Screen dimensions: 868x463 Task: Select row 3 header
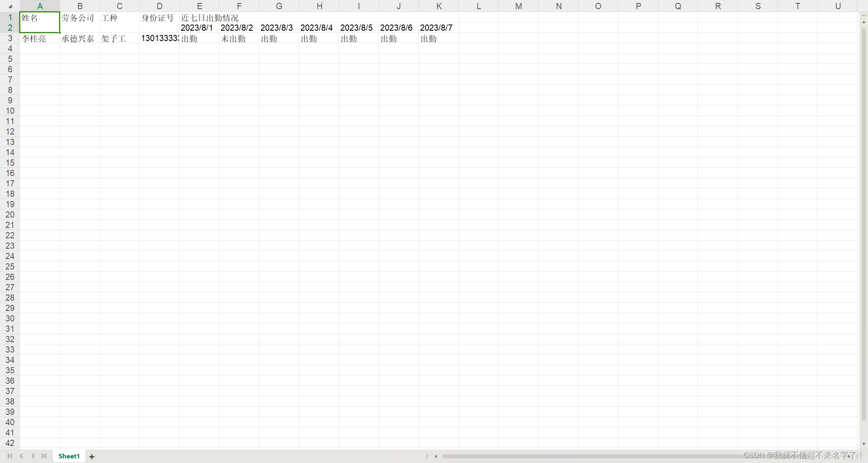(x=10, y=38)
